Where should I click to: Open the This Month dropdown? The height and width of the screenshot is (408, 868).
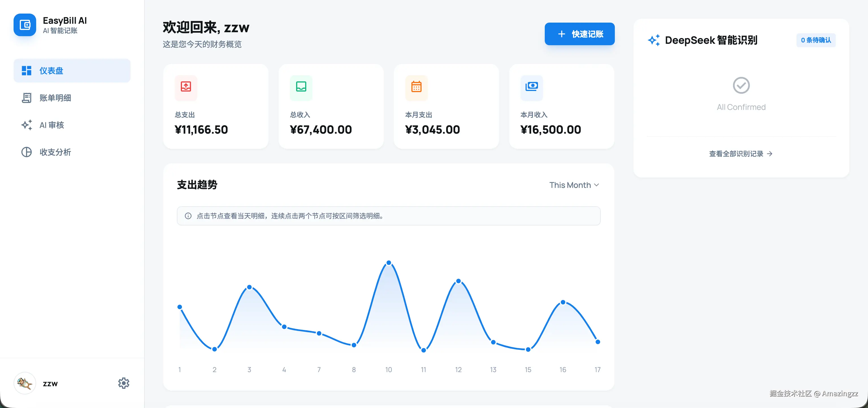574,185
